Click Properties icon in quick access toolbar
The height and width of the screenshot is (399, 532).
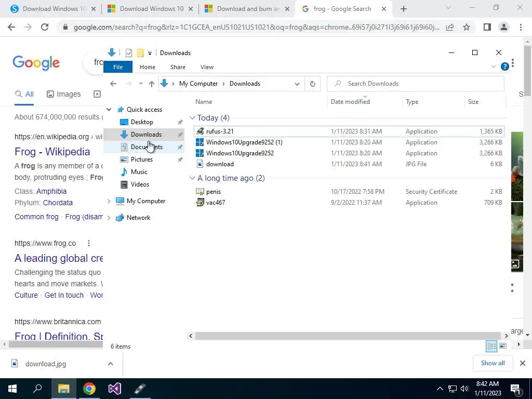point(129,53)
